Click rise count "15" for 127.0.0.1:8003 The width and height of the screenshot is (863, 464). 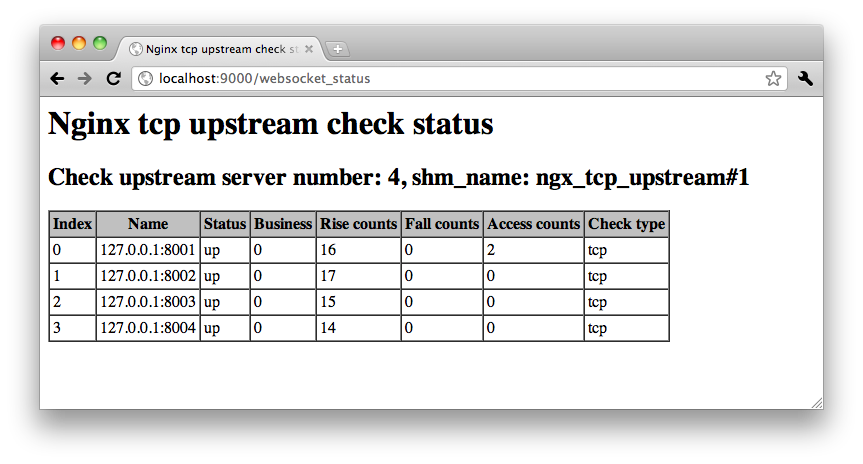358,302
